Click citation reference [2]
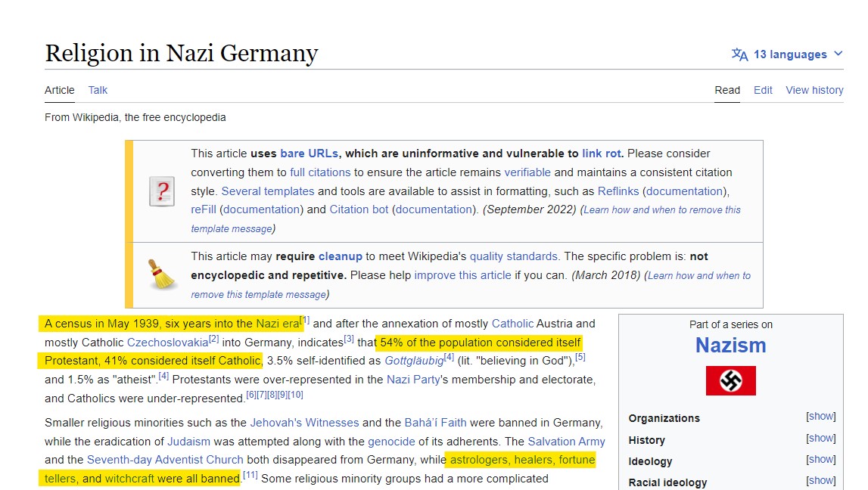The width and height of the screenshot is (868, 490). (213, 339)
